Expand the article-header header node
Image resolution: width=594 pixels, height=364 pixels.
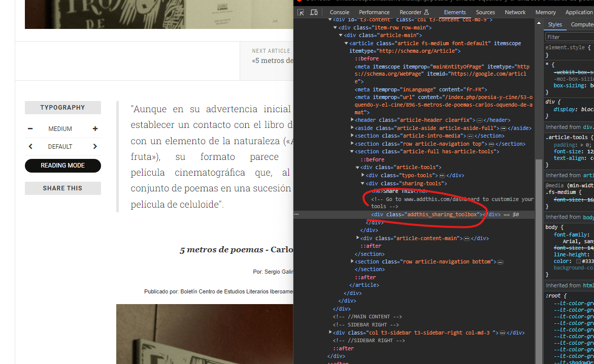352,120
